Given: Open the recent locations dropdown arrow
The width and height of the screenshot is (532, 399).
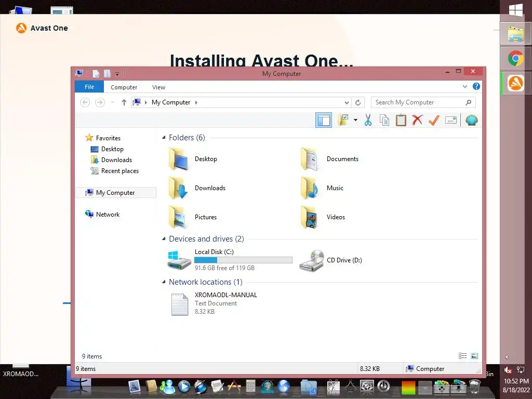Looking at the screenshot, I should 112,102.
